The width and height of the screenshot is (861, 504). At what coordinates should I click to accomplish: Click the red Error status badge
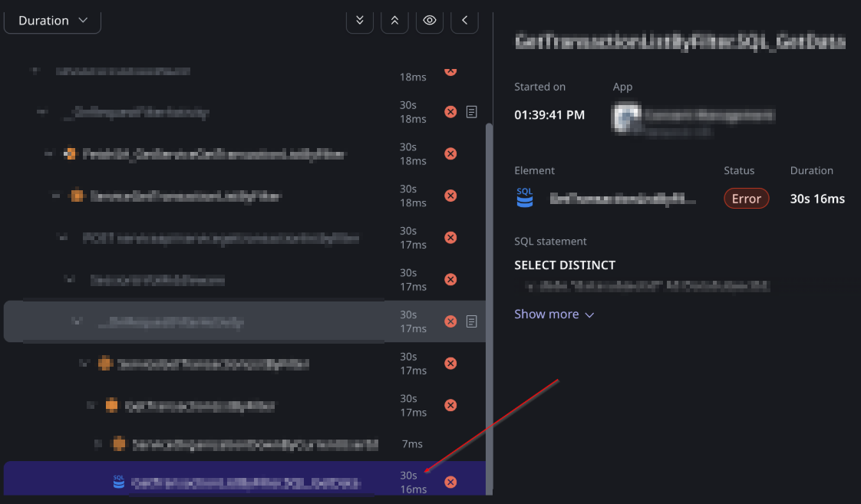tap(746, 199)
